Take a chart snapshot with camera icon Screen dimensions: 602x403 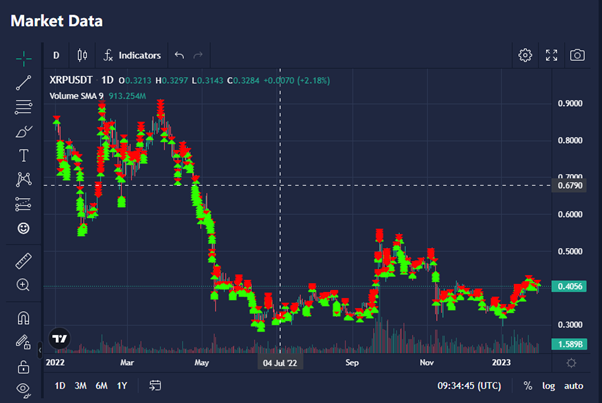577,55
